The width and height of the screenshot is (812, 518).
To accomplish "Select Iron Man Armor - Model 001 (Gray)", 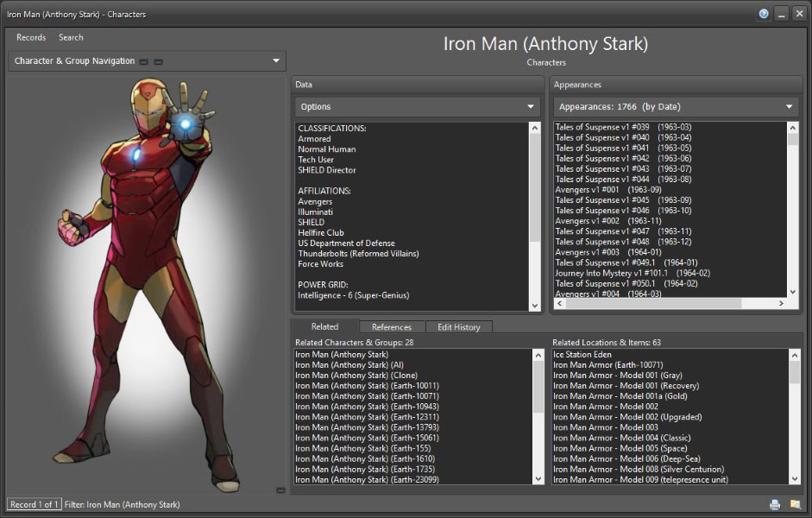I will tap(618, 375).
